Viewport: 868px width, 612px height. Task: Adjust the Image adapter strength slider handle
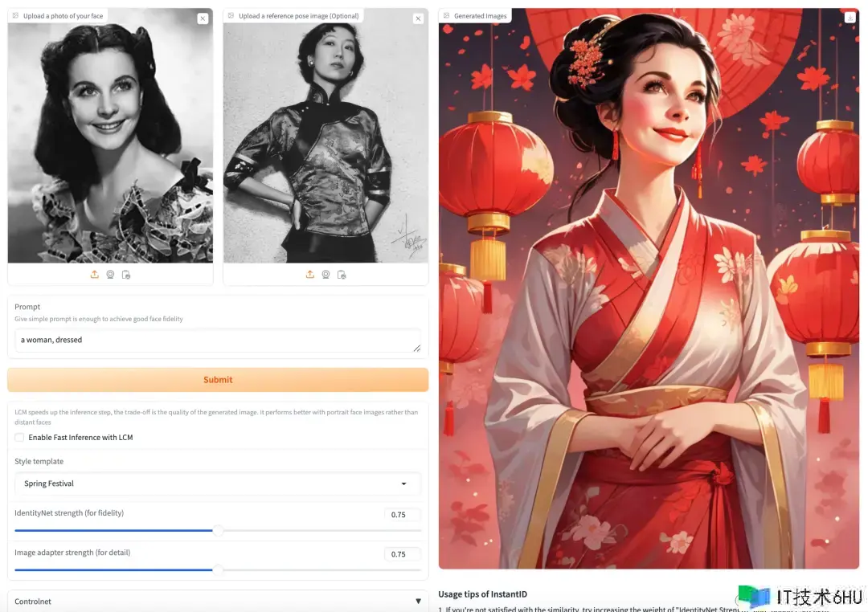point(219,569)
